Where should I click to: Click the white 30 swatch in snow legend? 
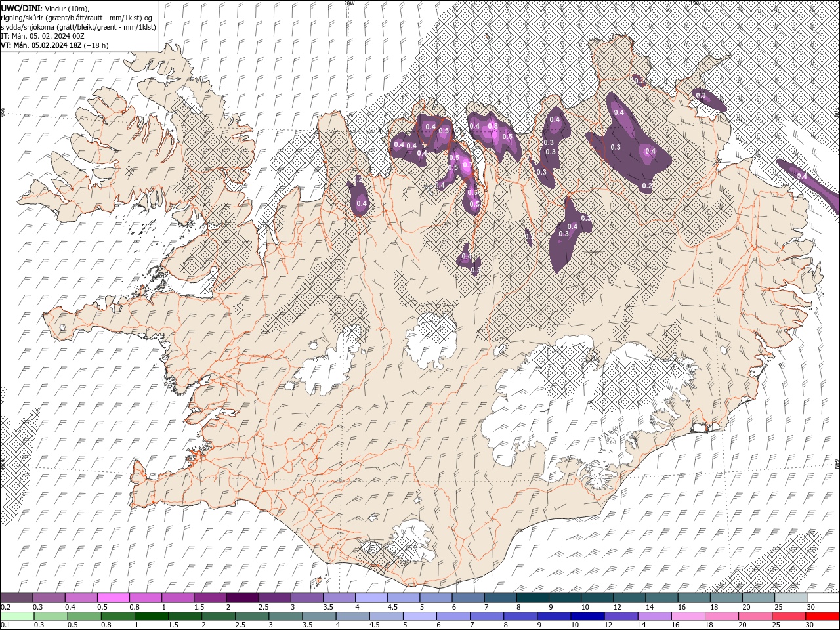coord(822,598)
